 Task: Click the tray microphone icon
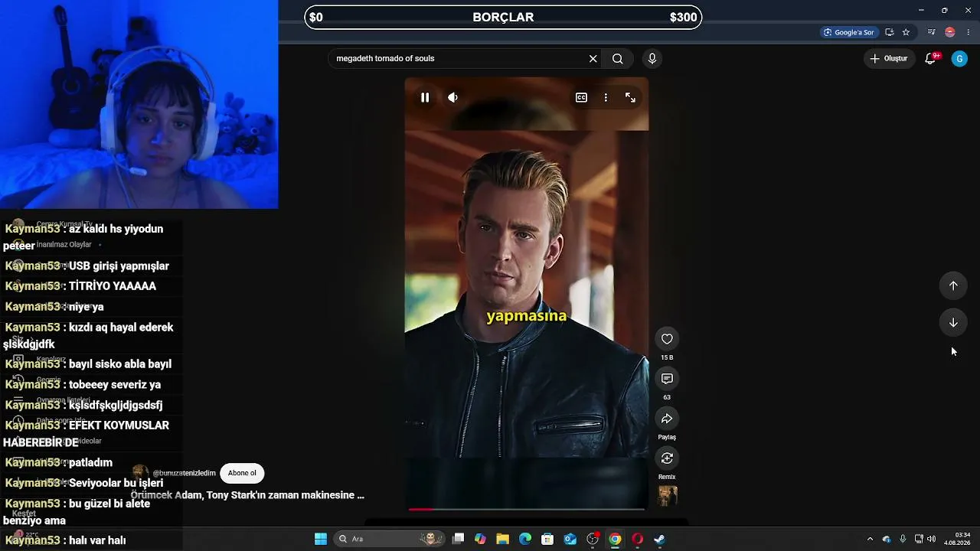pyautogui.click(x=903, y=539)
